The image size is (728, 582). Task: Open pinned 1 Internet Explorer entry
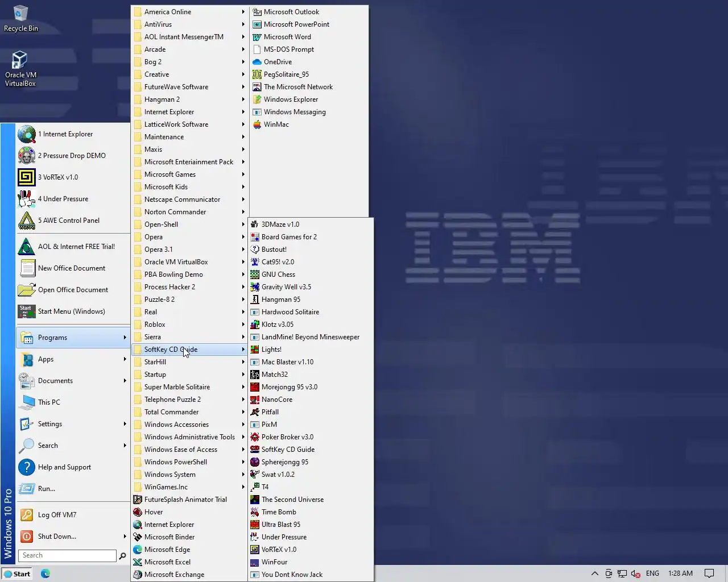click(73, 134)
